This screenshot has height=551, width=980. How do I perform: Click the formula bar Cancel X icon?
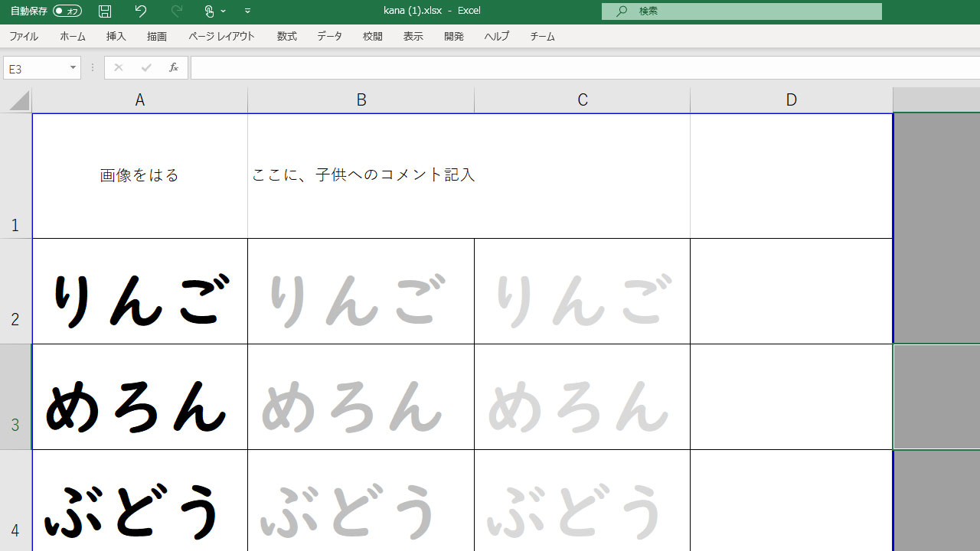(118, 68)
